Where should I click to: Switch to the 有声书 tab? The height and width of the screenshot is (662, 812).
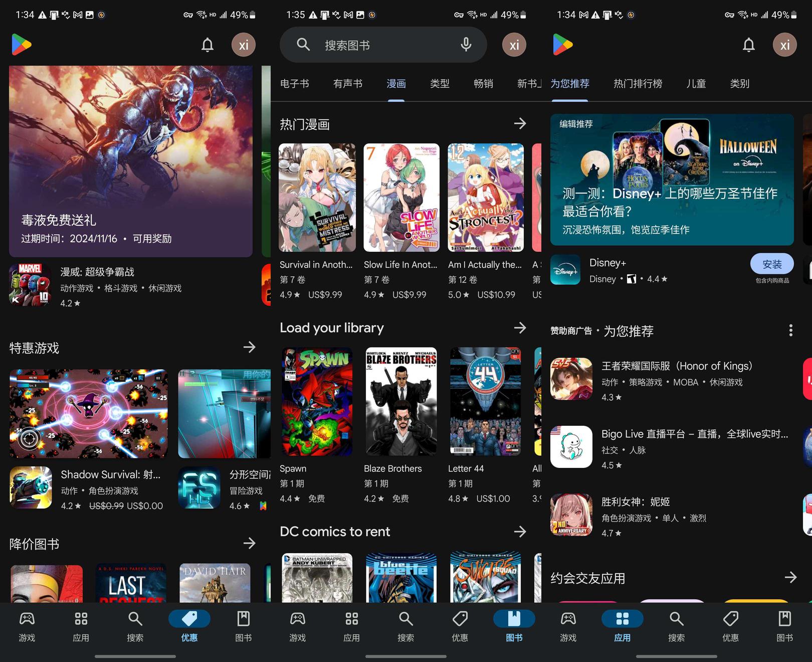click(x=348, y=84)
